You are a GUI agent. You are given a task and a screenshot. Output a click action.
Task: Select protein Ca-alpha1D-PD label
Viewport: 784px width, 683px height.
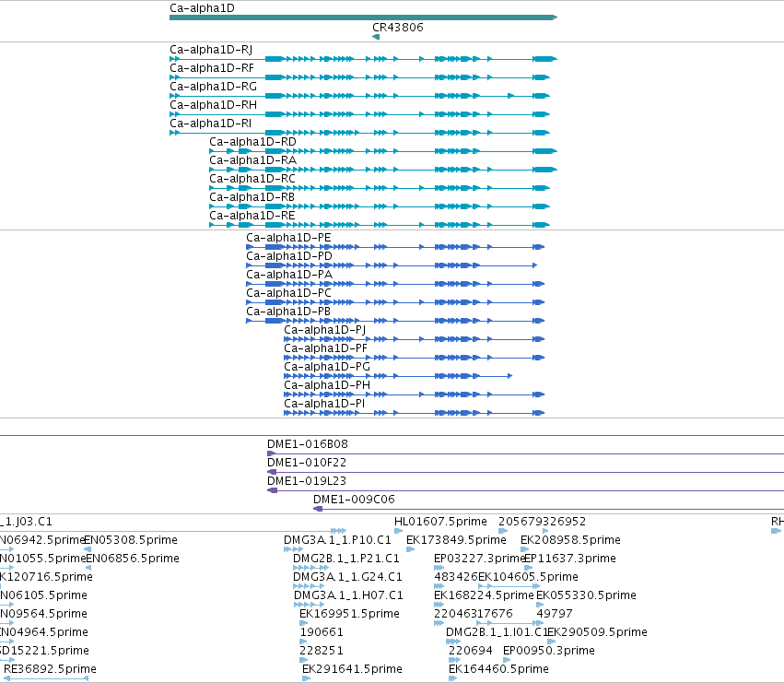[289, 256]
